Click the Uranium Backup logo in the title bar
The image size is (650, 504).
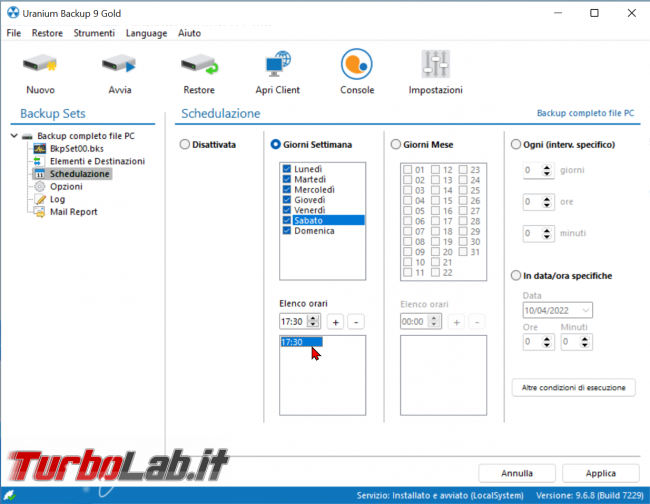click(13, 13)
